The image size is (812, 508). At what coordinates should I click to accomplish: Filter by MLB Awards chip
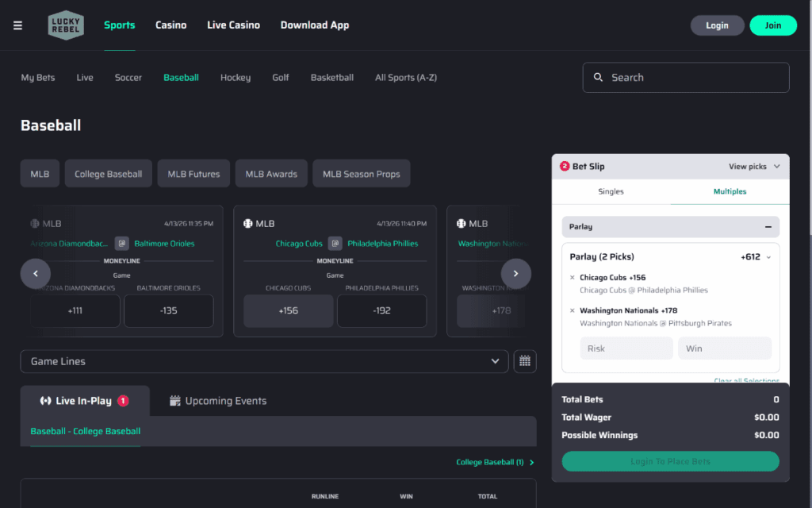pyautogui.click(x=271, y=174)
